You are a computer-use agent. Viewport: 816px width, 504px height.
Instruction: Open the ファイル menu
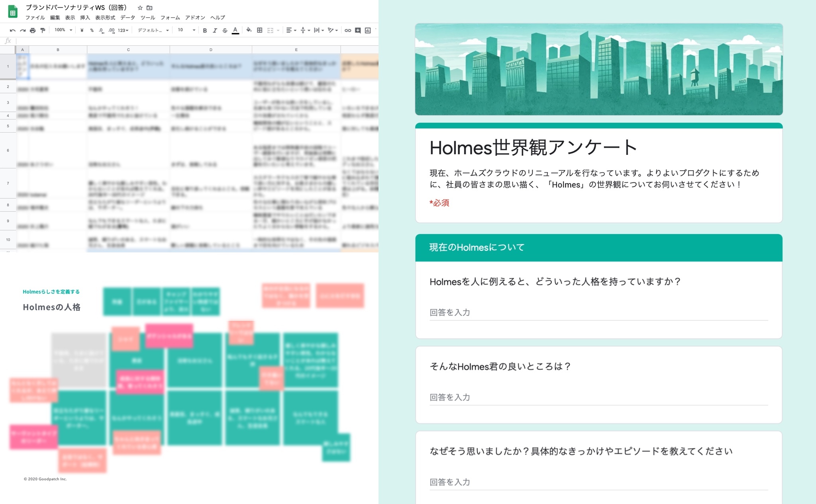tap(35, 18)
